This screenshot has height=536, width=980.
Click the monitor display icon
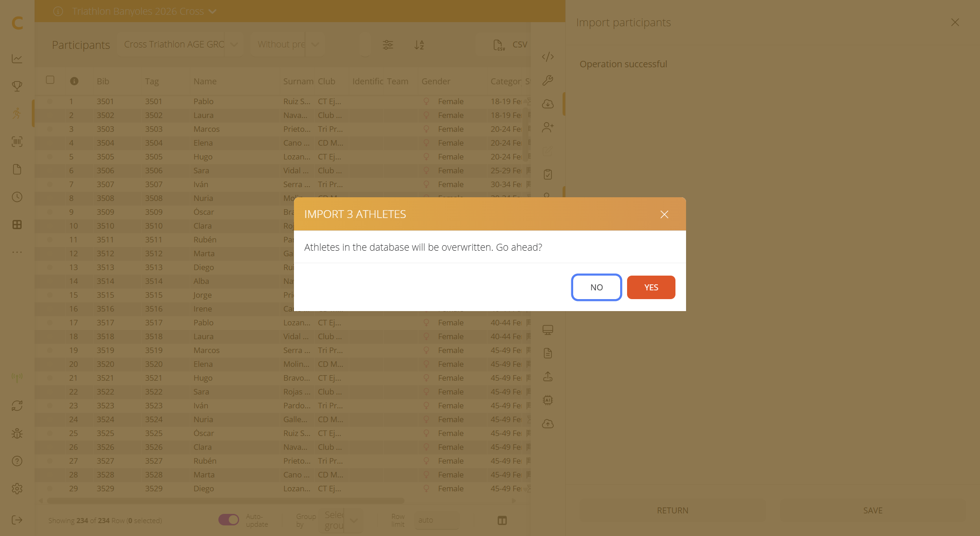pyautogui.click(x=548, y=330)
